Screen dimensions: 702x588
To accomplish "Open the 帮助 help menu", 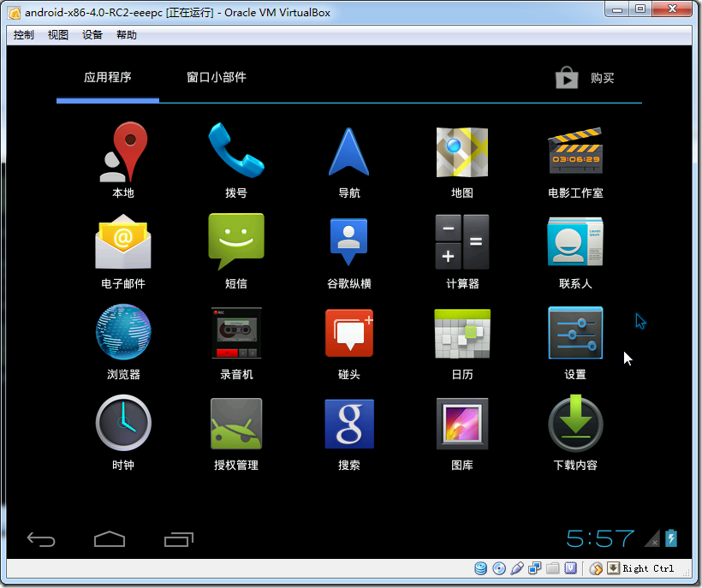I will coord(126,35).
